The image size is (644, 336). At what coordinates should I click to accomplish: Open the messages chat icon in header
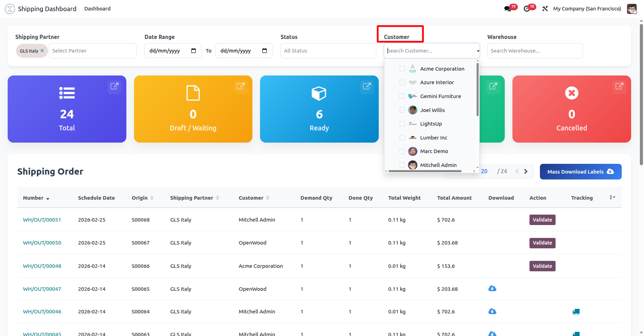pos(508,9)
